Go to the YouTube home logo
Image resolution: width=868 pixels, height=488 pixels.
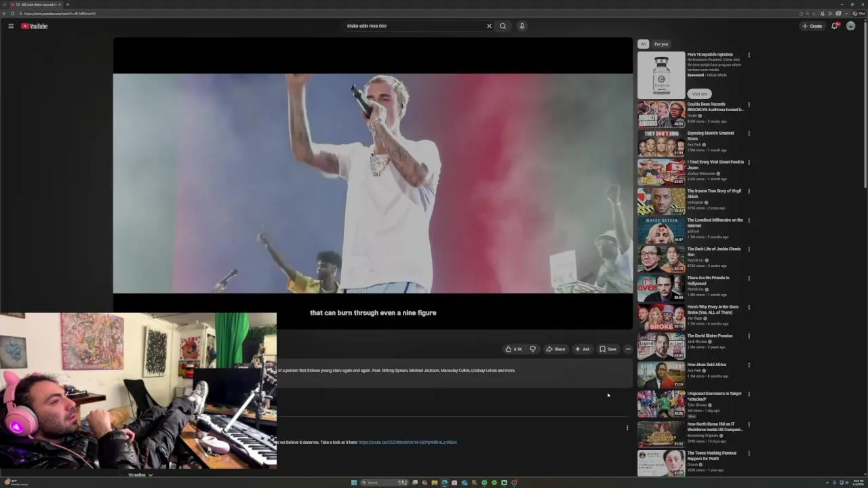coord(34,26)
